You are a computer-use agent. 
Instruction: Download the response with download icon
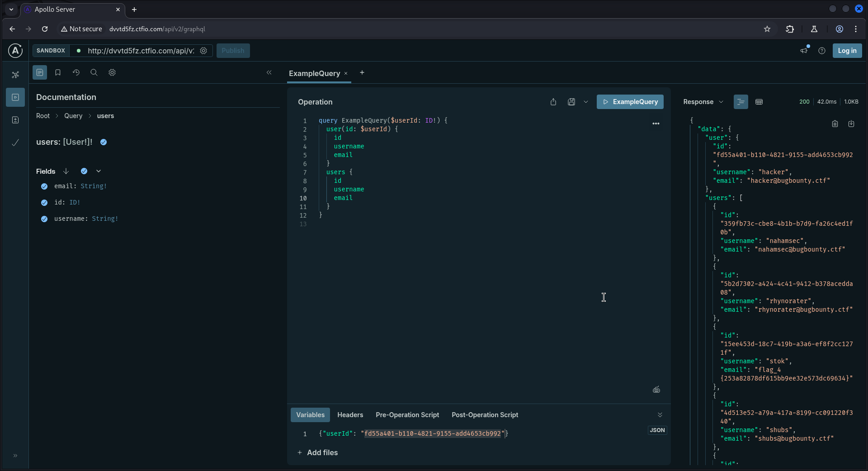click(x=851, y=124)
